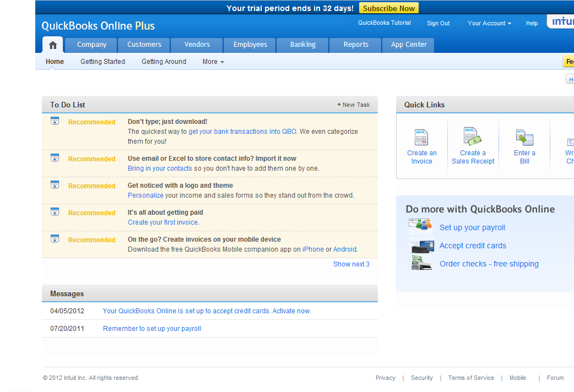
Task: Click the Subscribe Now button
Action: [x=389, y=8]
